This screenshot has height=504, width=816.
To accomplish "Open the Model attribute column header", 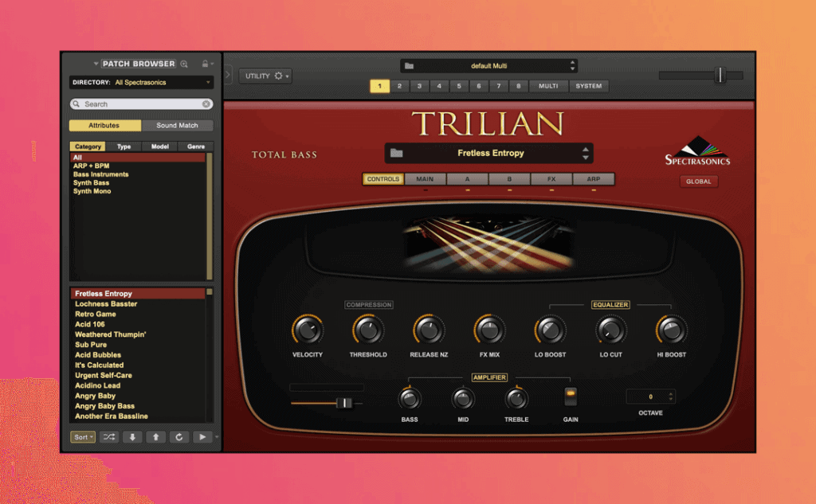I will [x=159, y=147].
